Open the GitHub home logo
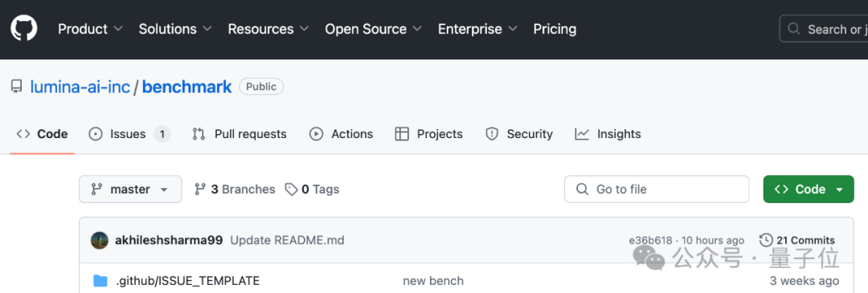 click(24, 28)
